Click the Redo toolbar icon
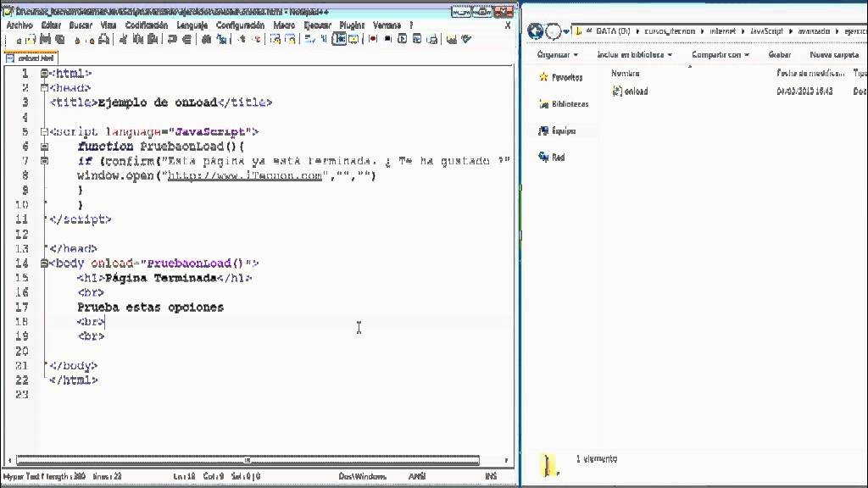868x488 pixels. click(187, 39)
